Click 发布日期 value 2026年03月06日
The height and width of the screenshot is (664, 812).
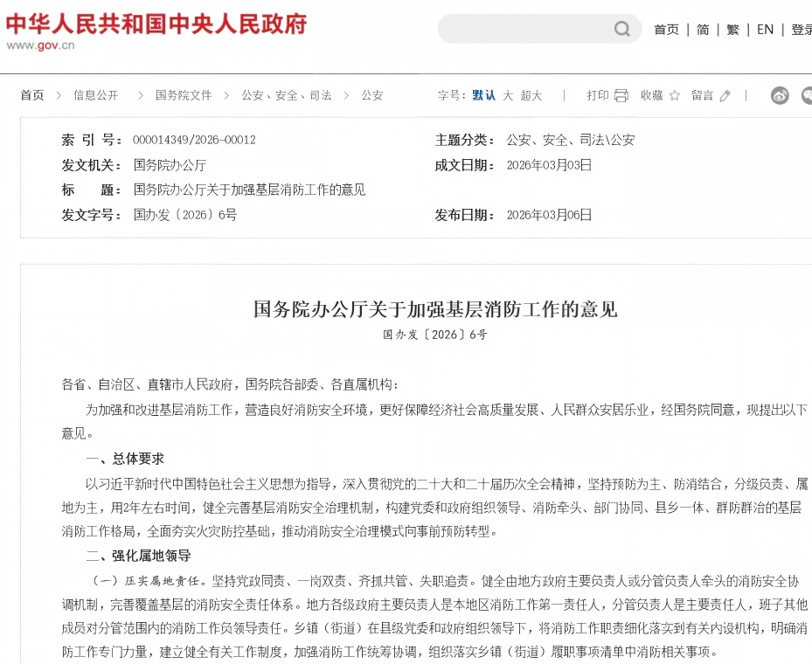click(x=549, y=215)
